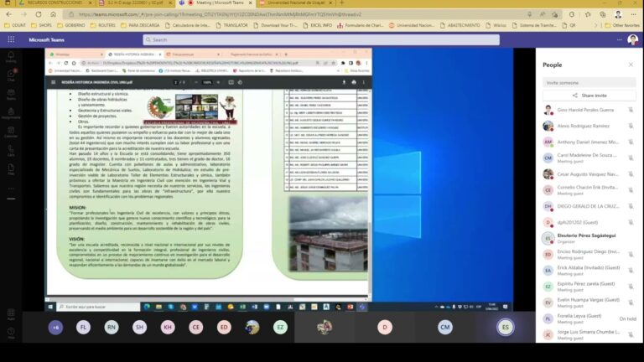Open Assignments in the Teams left rail
Image resolution: width=644 pixels, height=362 pixels.
pyautogui.click(x=11, y=113)
